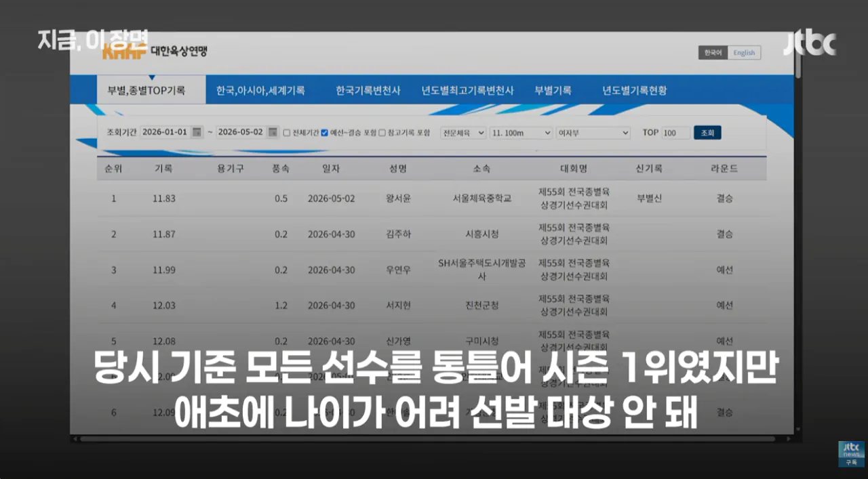The height and width of the screenshot is (479, 868).
Task: Click the 11.99 record cell
Action: 163,270
